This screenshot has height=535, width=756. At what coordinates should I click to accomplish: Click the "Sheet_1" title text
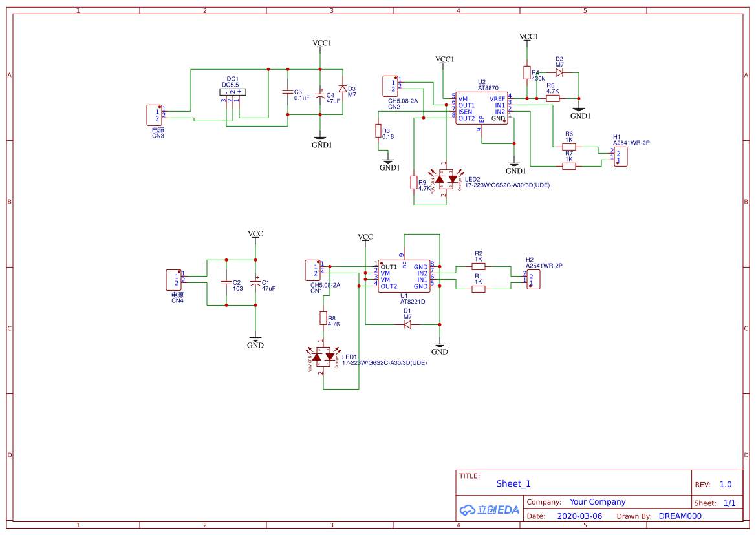click(x=513, y=483)
